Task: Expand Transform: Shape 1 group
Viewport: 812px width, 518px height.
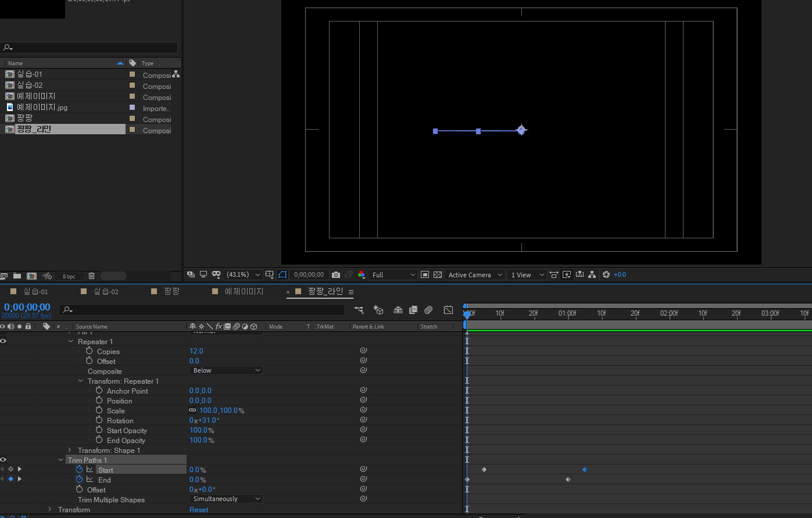Action: click(x=70, y=450)
